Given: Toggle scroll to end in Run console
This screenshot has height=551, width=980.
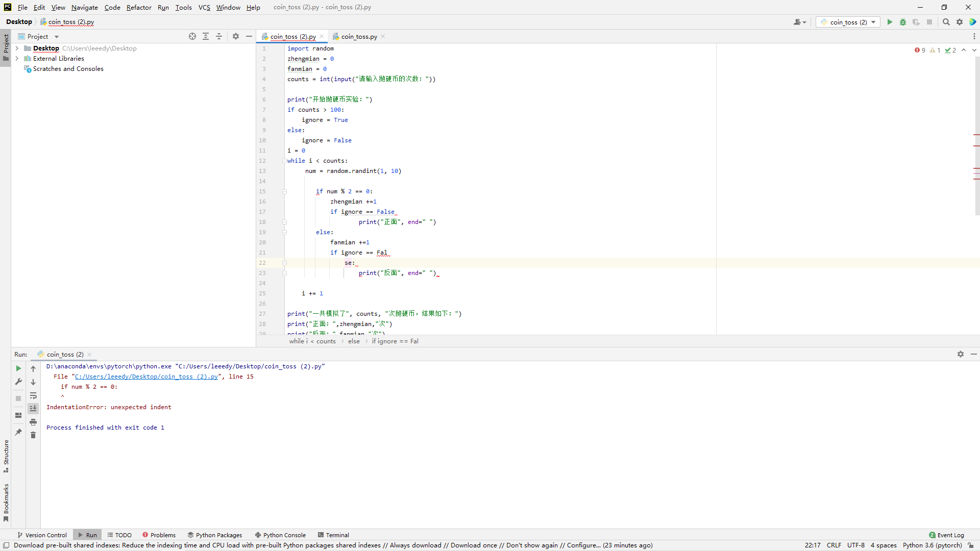Looking at the screenshot, I should coord(33,408).
